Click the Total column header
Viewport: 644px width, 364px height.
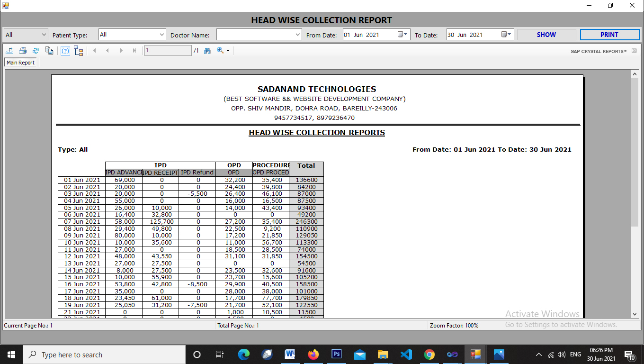coord(306,165)
